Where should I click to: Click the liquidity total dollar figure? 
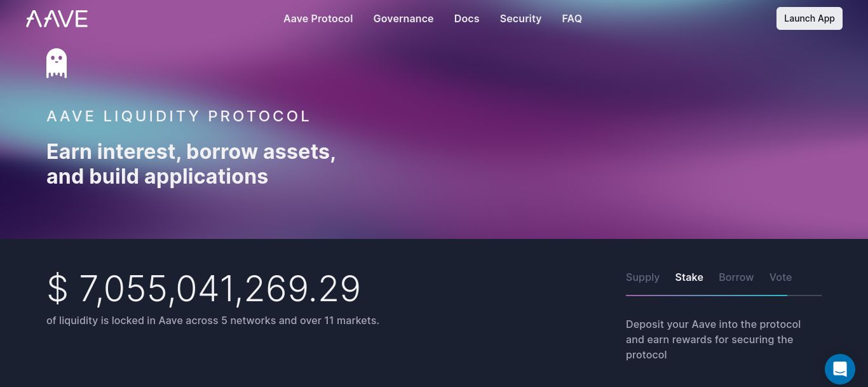pyautogui.click(x=203, y=289)
